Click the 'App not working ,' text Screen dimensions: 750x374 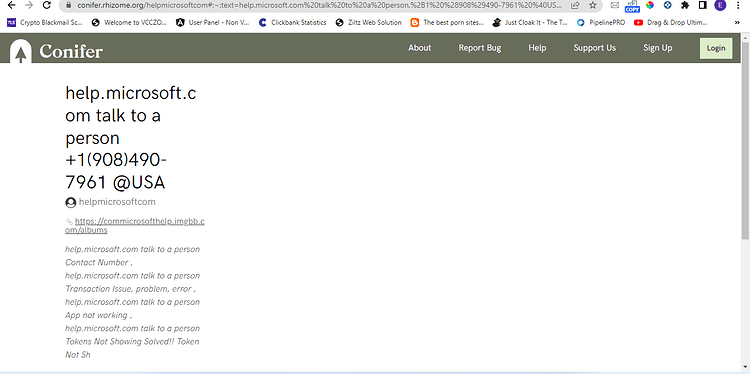pos(99,315)
